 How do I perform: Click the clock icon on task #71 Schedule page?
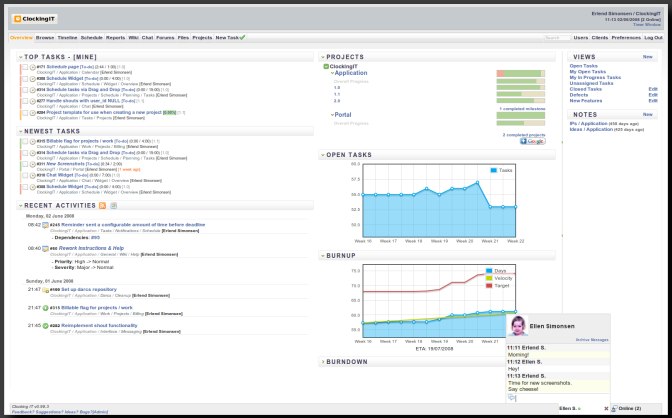point(33,68)
